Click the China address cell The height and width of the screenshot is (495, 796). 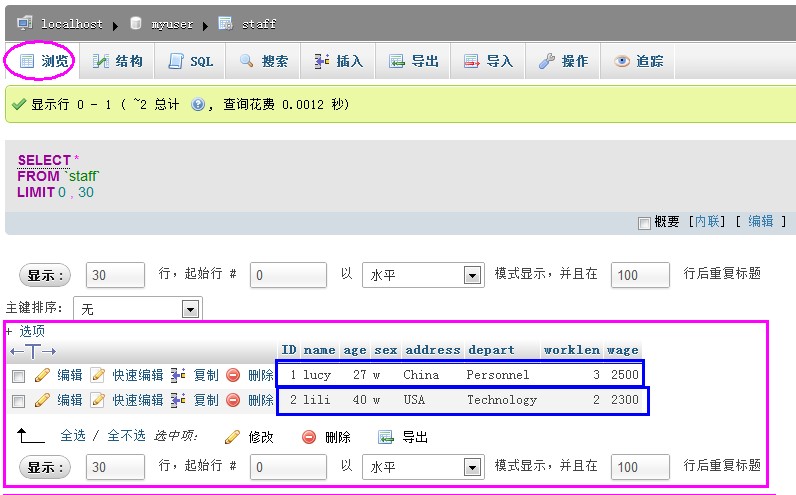coord(421,375)
